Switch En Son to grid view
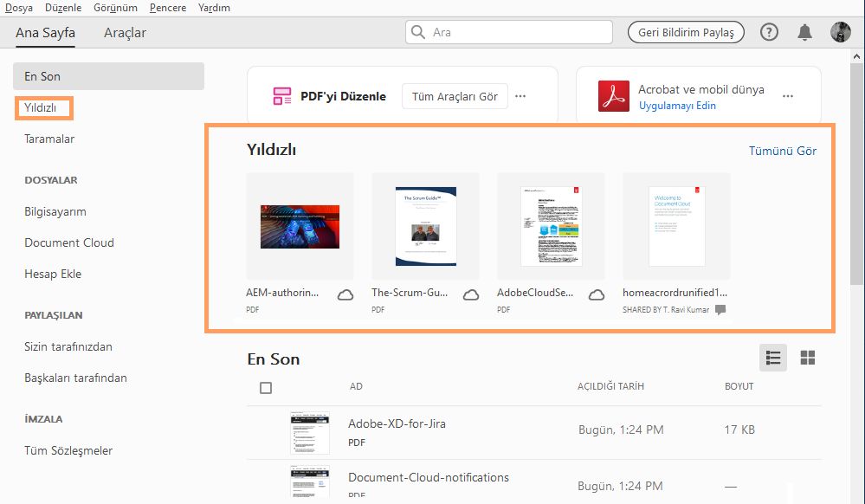Viewport: 865px width, 504px height. (808, 358)
